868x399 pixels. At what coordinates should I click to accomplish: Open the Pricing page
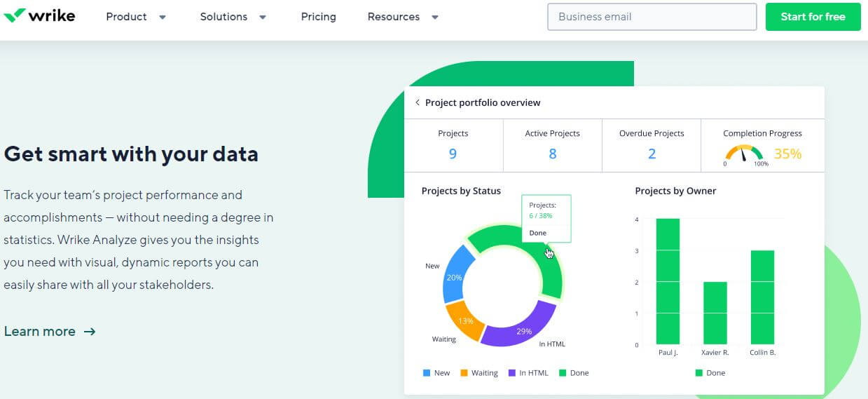click(x=318, y=17)
